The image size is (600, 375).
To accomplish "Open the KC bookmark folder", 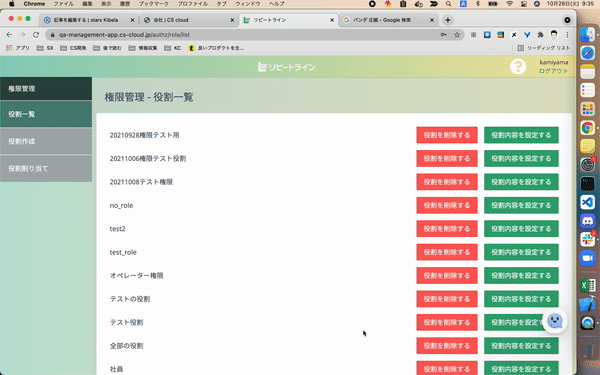I will click(x=173, y=48).
